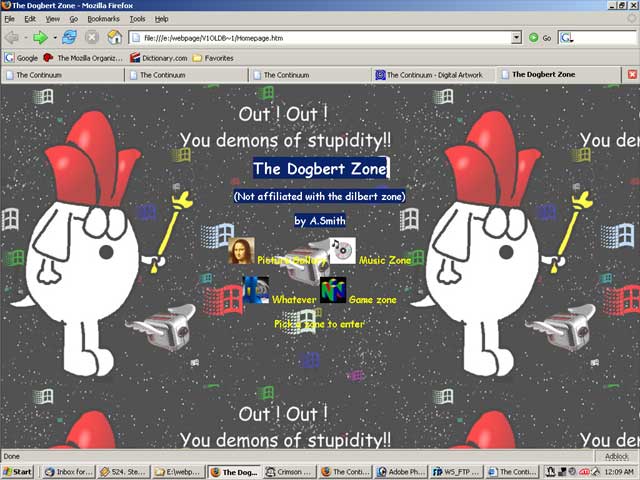The image size is (640, 480).
Task: Open the Tools menu
Action: tap(136, 18)
